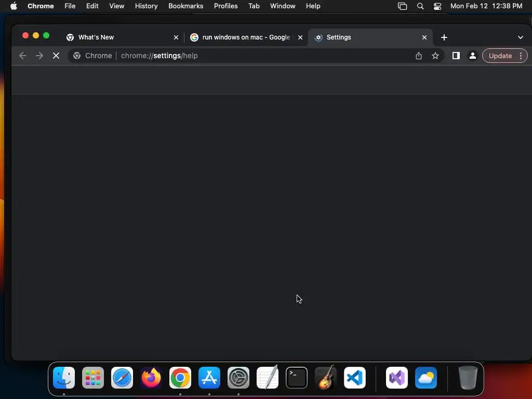
Task: Launch Terminal from the Dock
Action: [297, 378]
